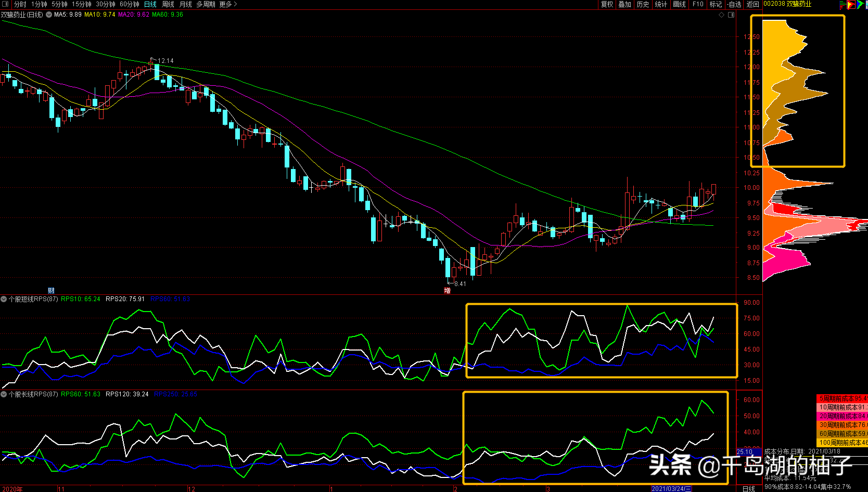Screen dimensions: 868x492
Task: Click the 2021/03/24 date marker on timeline
Action: (671, 489)
